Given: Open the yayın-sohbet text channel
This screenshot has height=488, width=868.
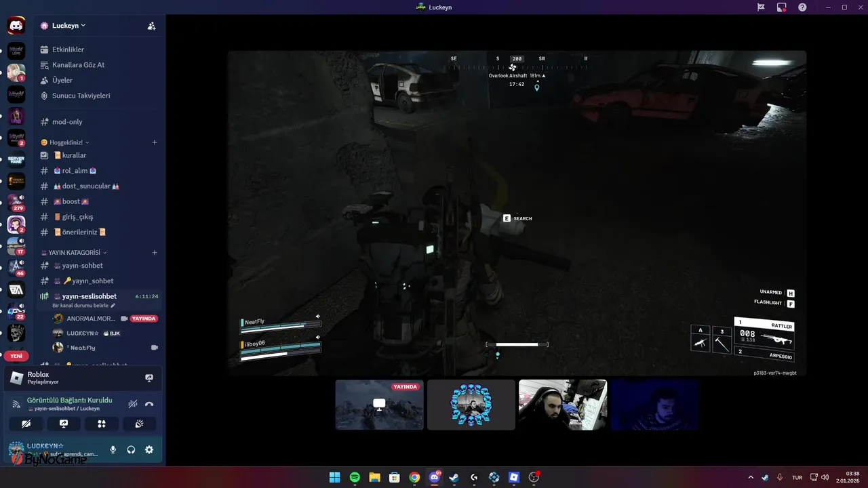Looking at the screenshot, I should [98, 266].
